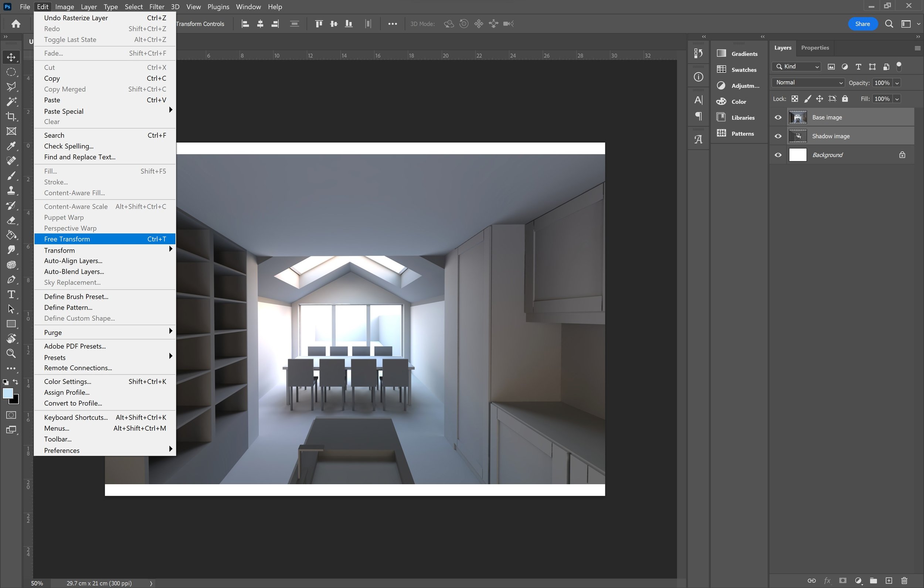Image resolution: width=924 pixels, height=588 pixels.
Task: Toggle lock image pixels brush icon
Action: pos(807,99)
